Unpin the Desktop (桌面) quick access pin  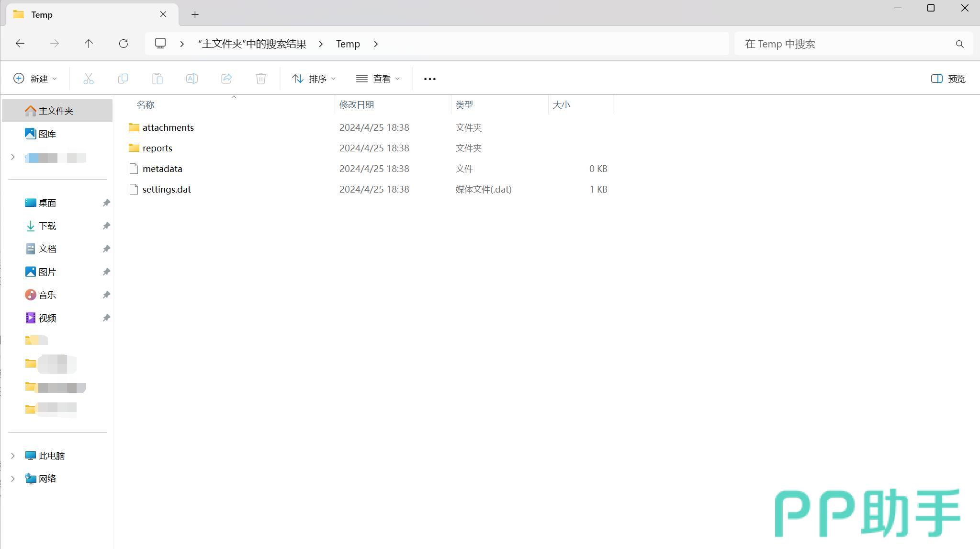tap(106, 203)
